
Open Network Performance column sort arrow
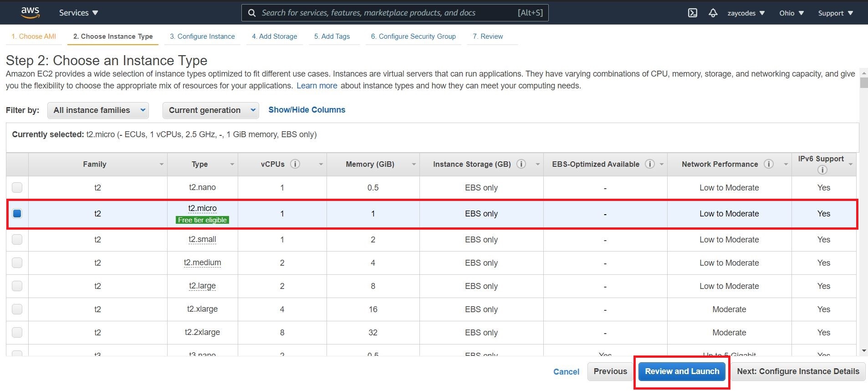point(786,165)
